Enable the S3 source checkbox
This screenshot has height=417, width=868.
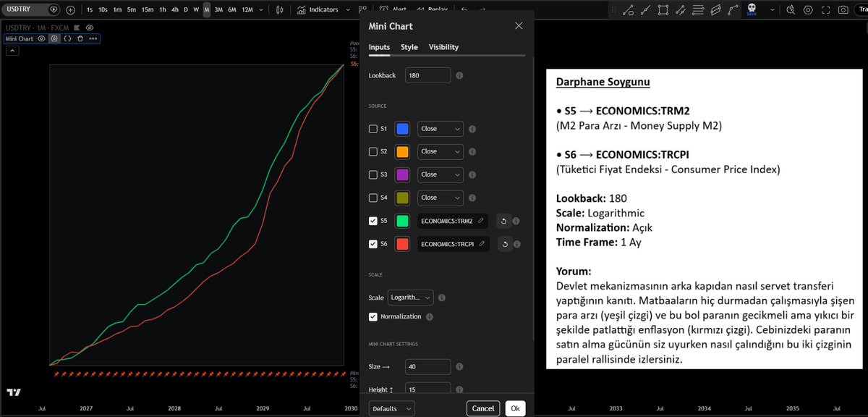(373, 174)
